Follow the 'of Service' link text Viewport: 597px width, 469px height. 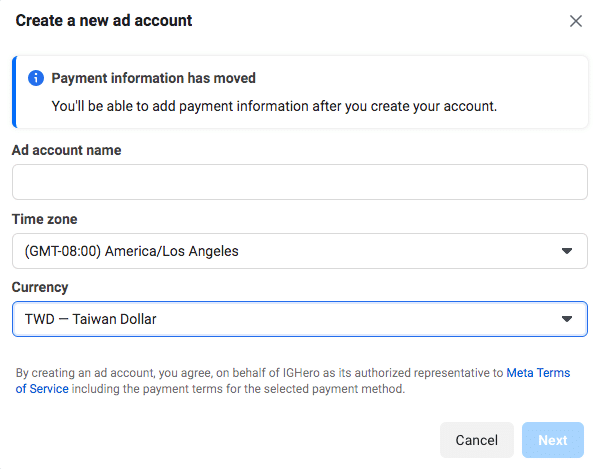coord(42,389)
